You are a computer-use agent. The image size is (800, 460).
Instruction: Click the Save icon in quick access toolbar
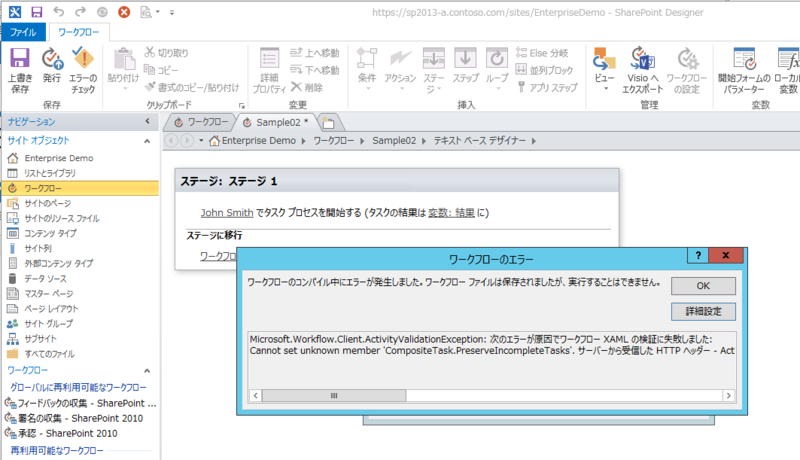(x=36, y=12)
